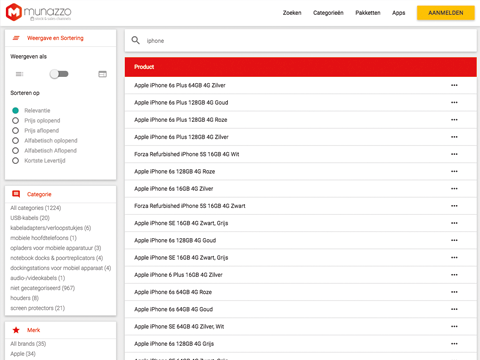Screen dimensions: 480x360
Task: Open options for iPhone 6s Plus 64GB Zilver
Action: click(x=454, y=85)
